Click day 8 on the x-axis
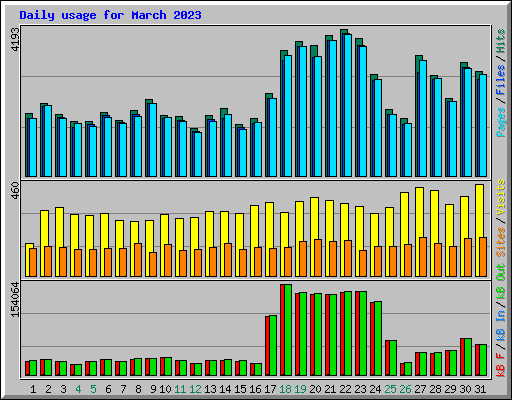The image size is (512, 400). (138, 389)
